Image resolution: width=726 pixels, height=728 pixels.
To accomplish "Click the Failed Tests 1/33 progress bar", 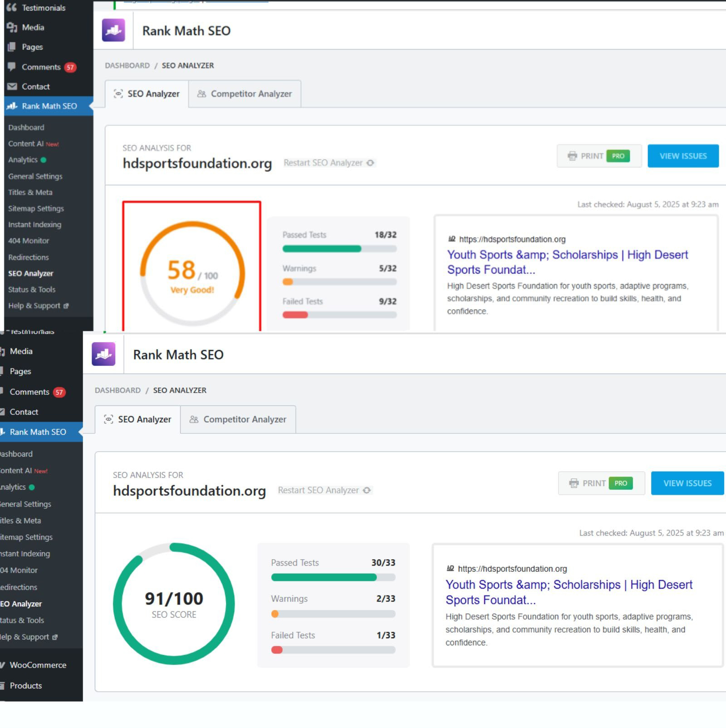I will click(333, 650).
